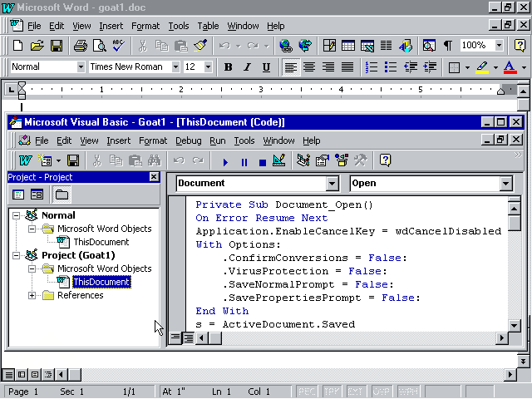Select ThisDocument under Normal project
Viewport: 532px width, 399px height.
[x=101, y=242]
